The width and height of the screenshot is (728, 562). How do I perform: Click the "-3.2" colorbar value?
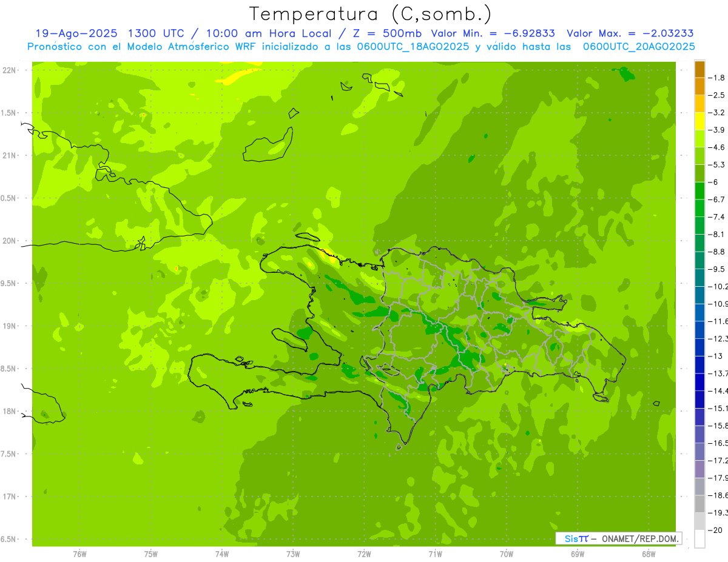coord(717,113)
